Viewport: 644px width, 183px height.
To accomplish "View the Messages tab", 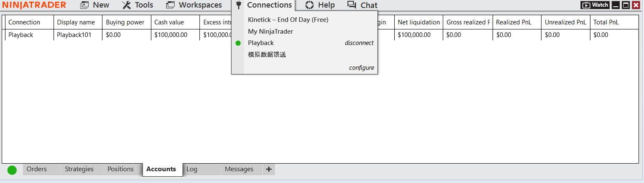I will pyautogui.click(x=239, y=169).
